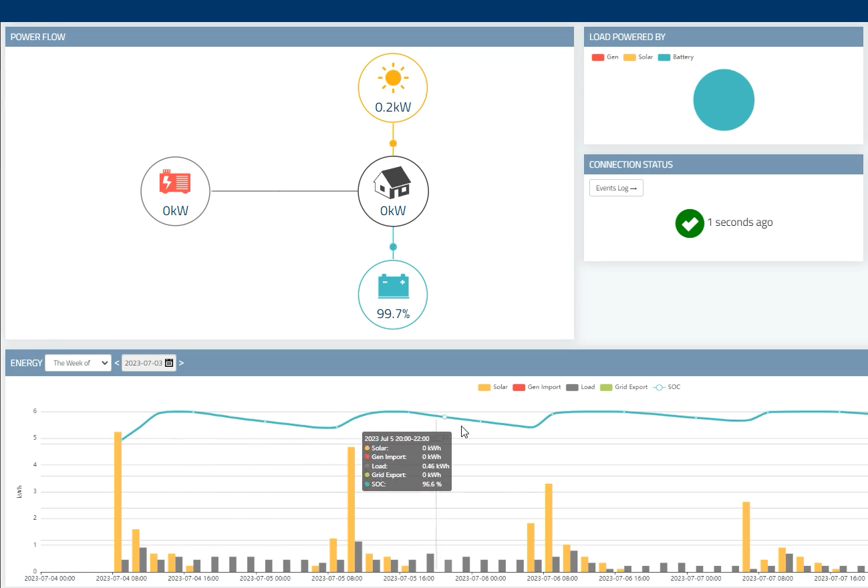The image size is (868, 588).
Task: Click the 2023-07-03 date input field
Action: (149, 363)
